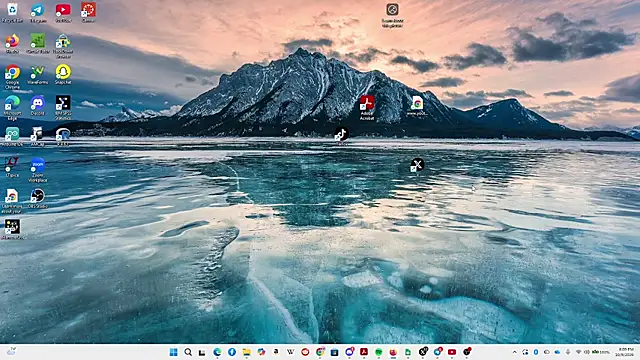This screenshot has height=360, width=640.
Task: Open the taskbar Search
Action: coord(188,352)
